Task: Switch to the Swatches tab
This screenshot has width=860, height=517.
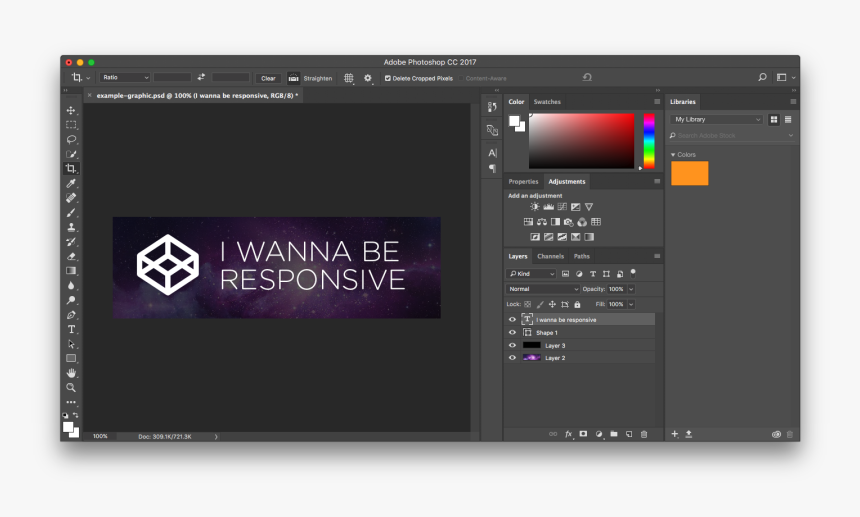Action: coord(547,102)
